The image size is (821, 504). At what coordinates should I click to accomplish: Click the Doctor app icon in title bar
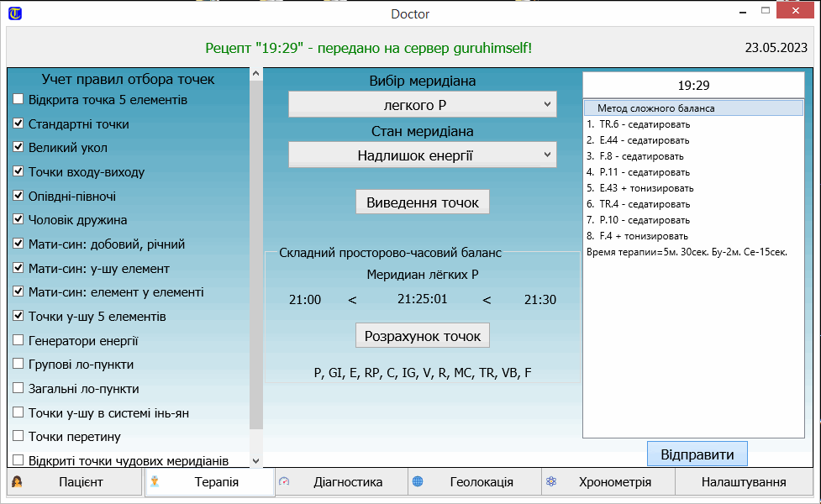click(x=14, y=13)
